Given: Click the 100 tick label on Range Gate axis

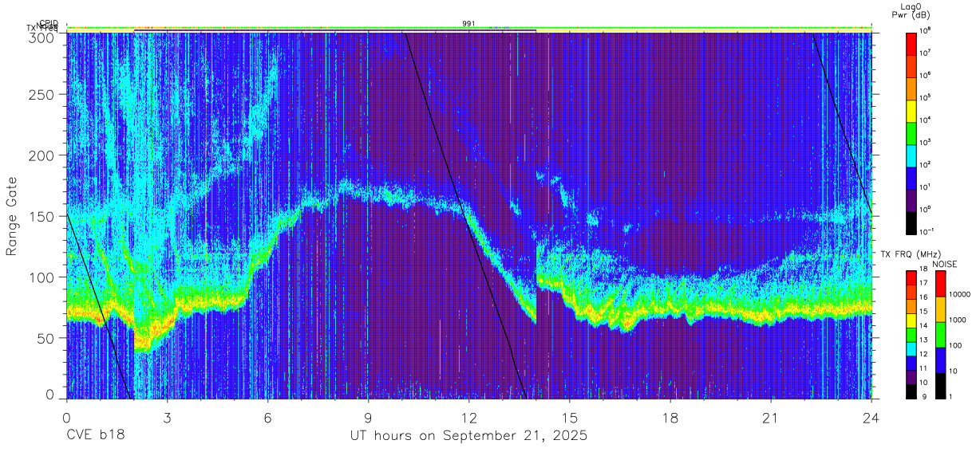Looking at the screenshot, I should coord(41,277).
